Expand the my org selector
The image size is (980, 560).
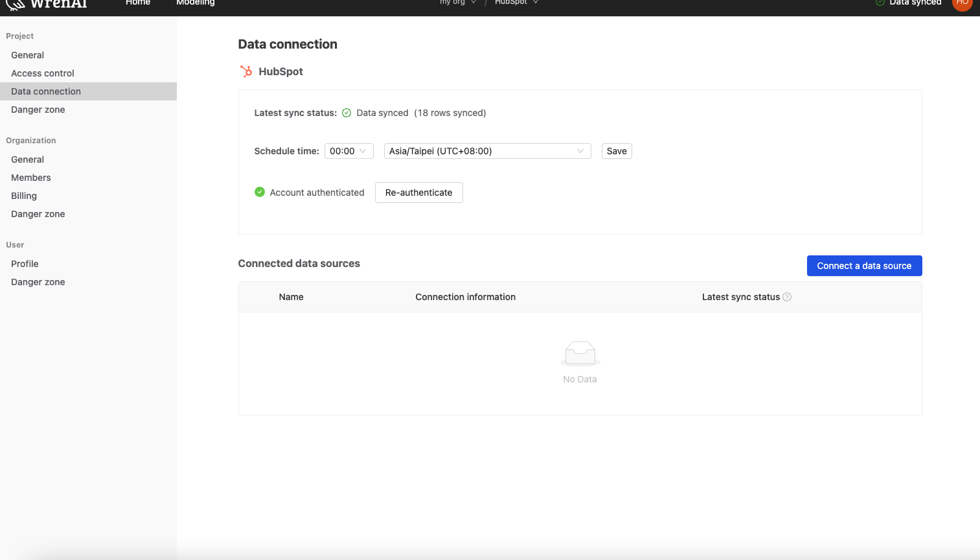coord(458,3)
